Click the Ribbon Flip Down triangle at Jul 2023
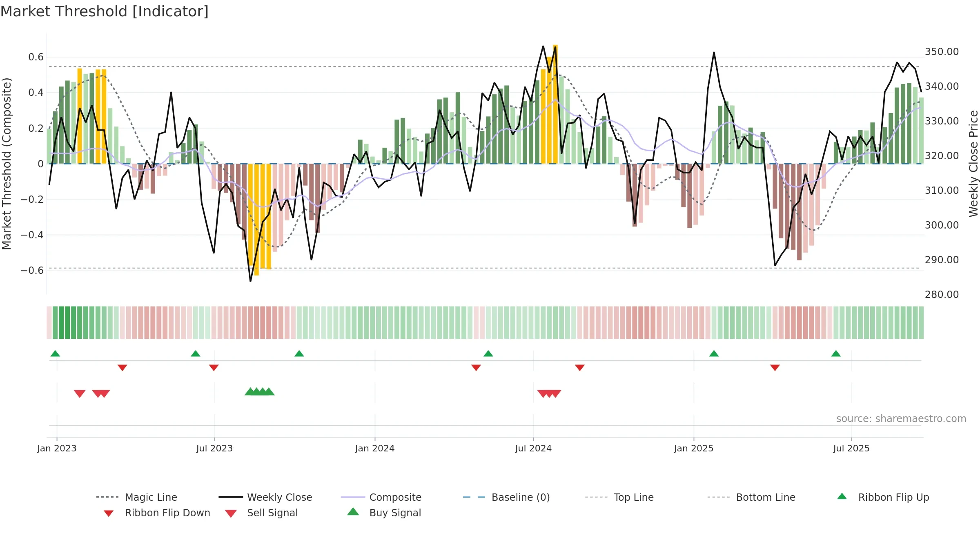The image size is (980, 551). (x=214, y=367)
